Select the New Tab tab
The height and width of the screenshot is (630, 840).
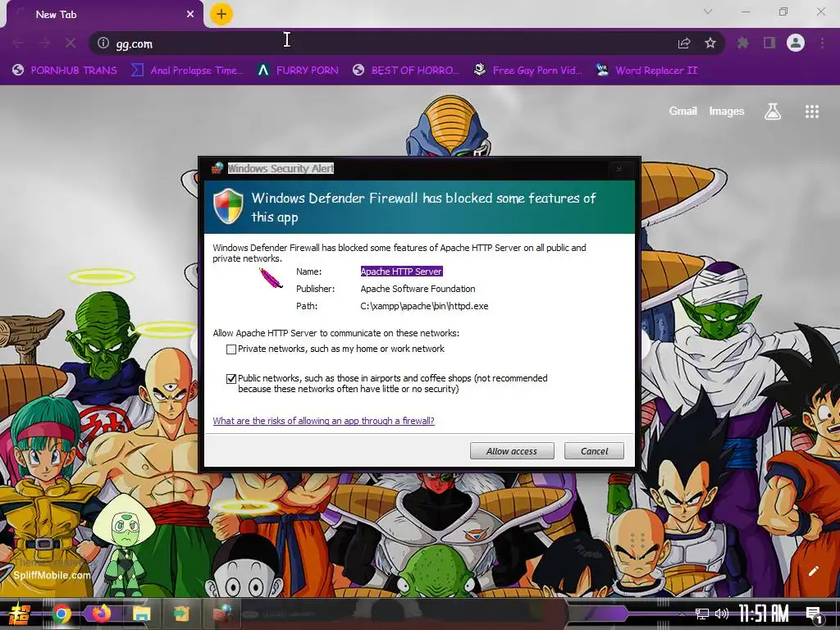104,15
